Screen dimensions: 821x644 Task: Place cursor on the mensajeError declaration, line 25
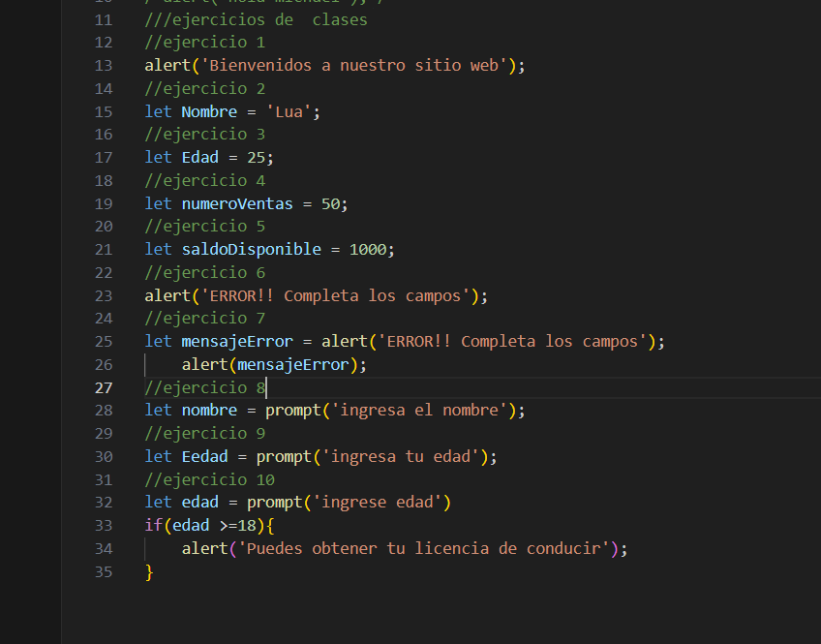pyautogui.click(x=237, y=342)
